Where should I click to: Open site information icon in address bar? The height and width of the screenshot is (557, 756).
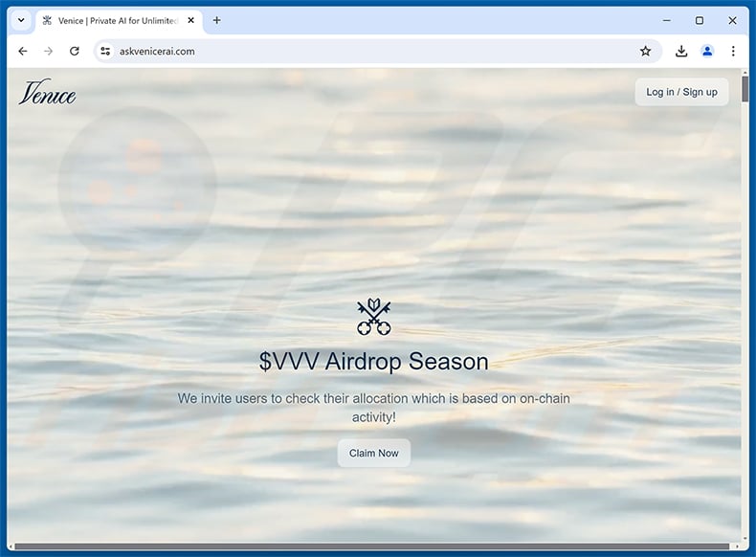click(105, 51)
